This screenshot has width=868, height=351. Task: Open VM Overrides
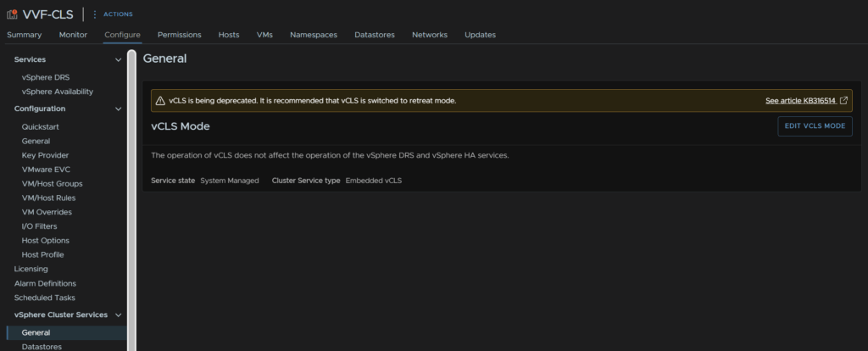pos(47,212)
